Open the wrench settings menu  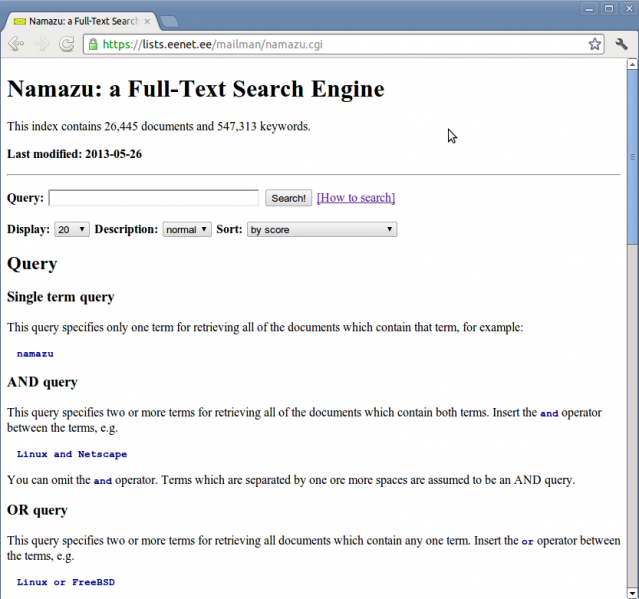621,44
